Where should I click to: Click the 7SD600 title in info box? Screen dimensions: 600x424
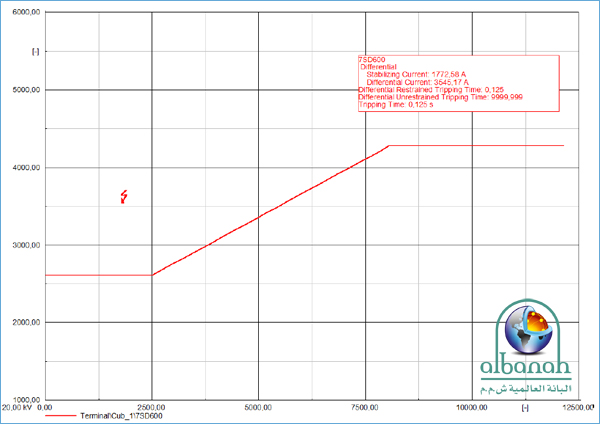(x=372, y=60)
